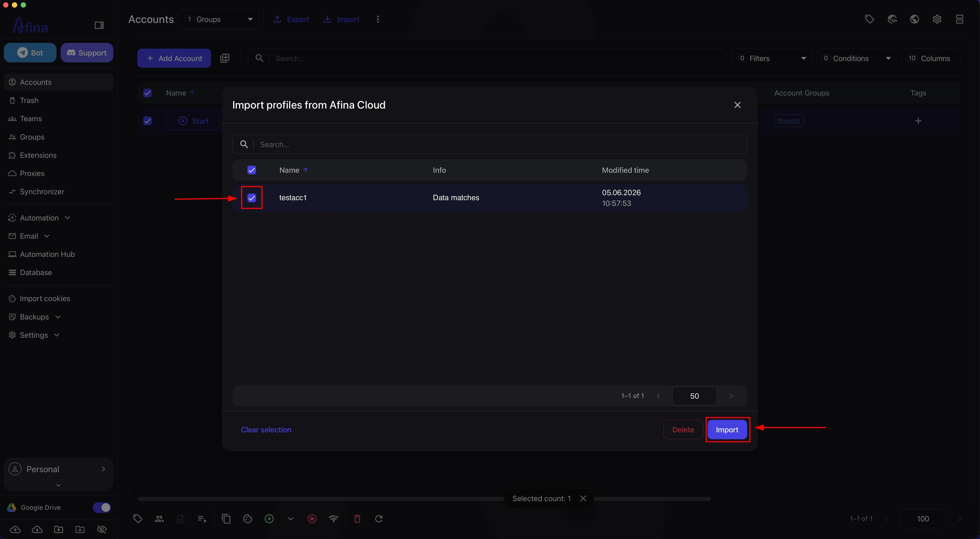
Task: Click the Import button in the dialog
Action: [x=727, y=429]
